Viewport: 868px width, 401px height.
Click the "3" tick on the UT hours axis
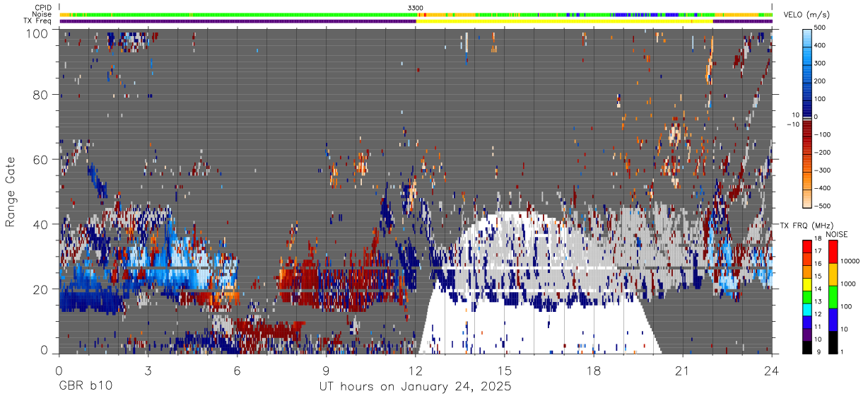coord(148,371)
